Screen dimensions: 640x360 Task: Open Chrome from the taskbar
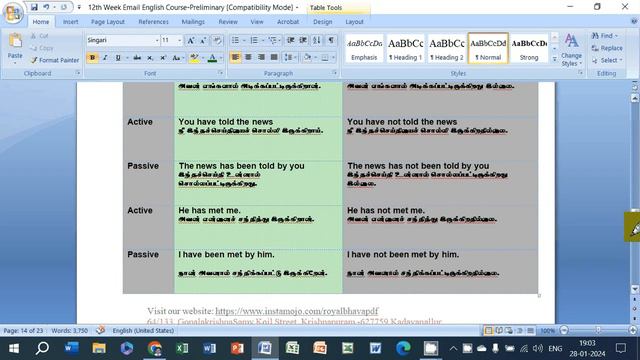[154, 348]
